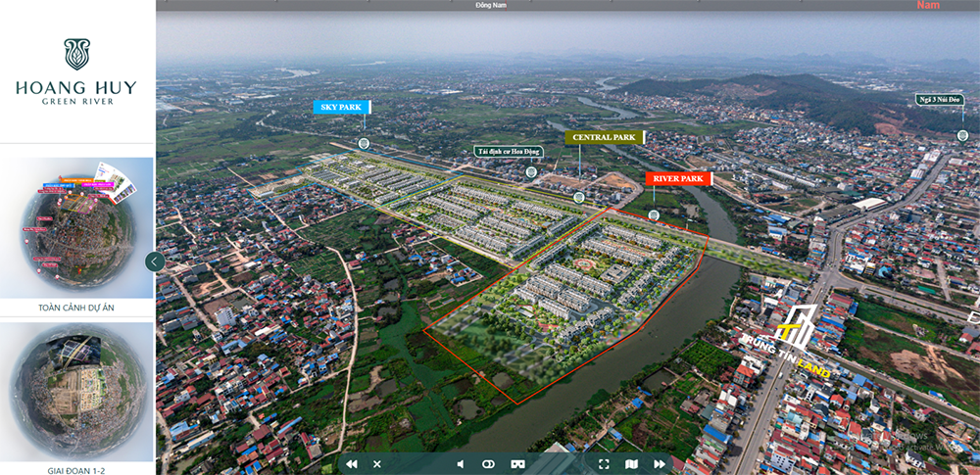Screen dimensions: 980x475
Task: Open the map icon in toolbar
Action: (x=632, y=463)
